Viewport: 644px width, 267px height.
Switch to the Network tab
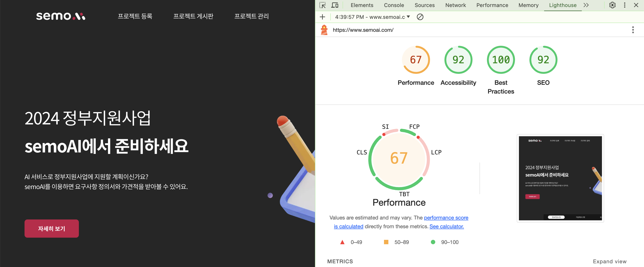(x=455, y=5)
